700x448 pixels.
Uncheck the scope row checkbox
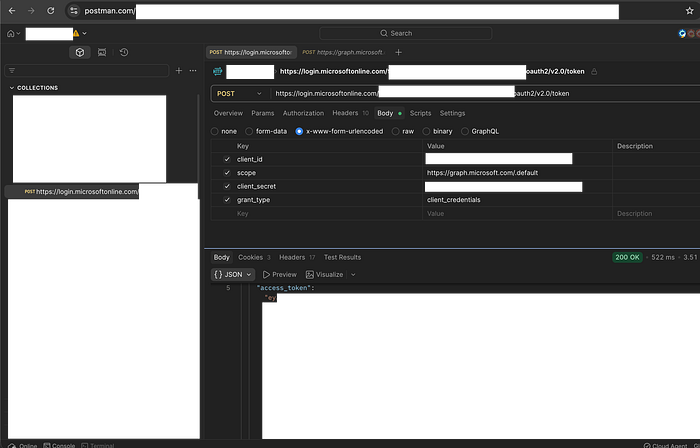(227, 173)
